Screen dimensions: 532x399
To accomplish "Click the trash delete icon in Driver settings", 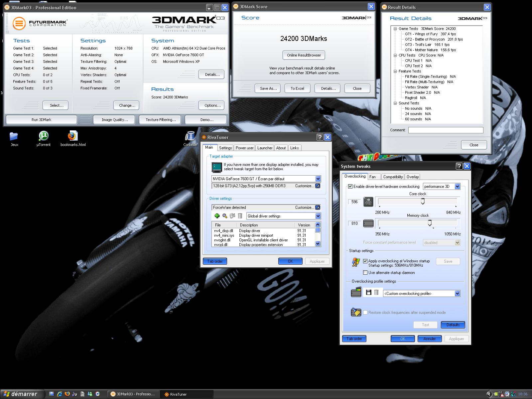I will [240, 216].
